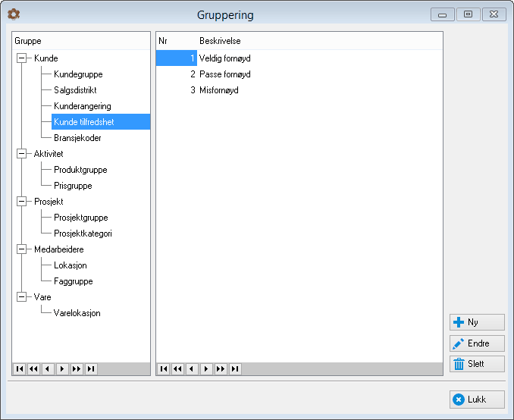This screenshot has width=514, height=420.
Task: Go to next record in Gruppe navigator
Action: tap(62, 369)
